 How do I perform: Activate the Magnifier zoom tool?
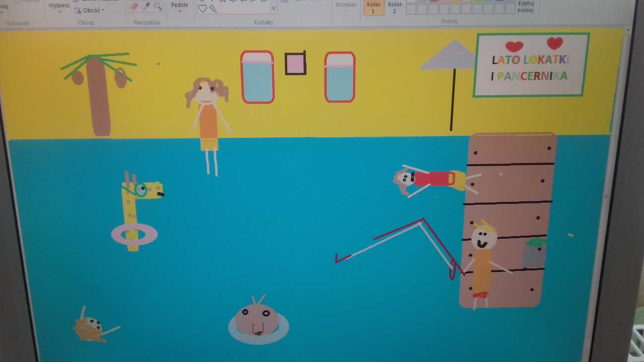pos(158,6)
